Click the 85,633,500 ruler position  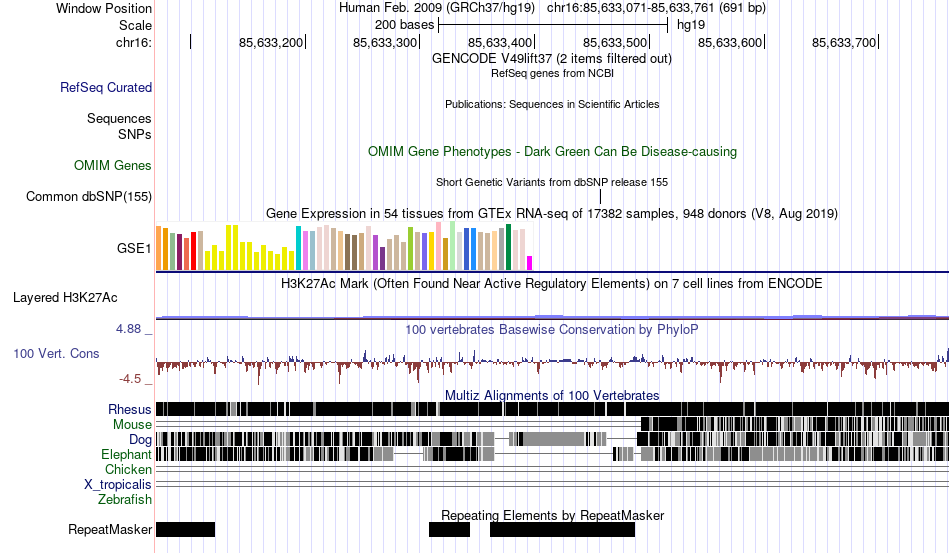coord(616,42)
